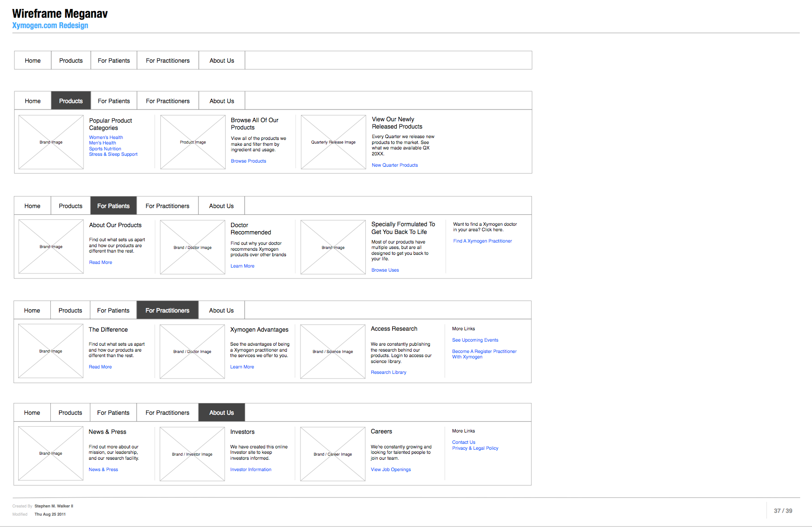Open Stress & Sleep Support link

pos(113,154)
